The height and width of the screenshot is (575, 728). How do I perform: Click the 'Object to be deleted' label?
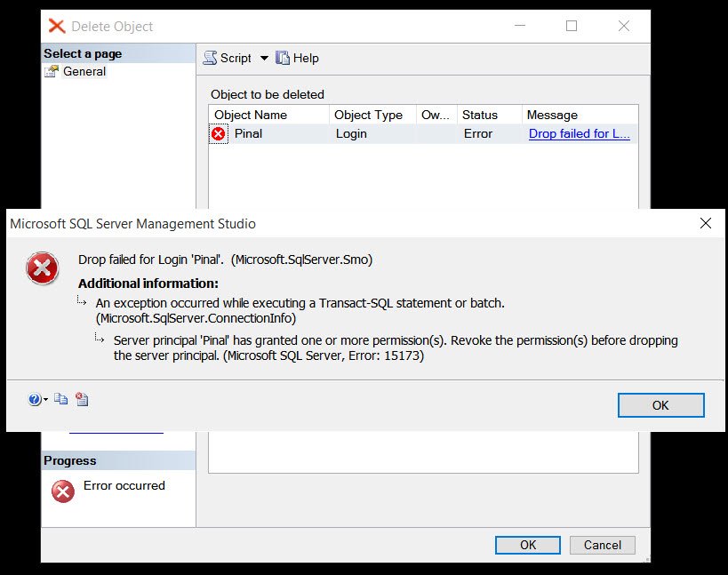point(268,94)
